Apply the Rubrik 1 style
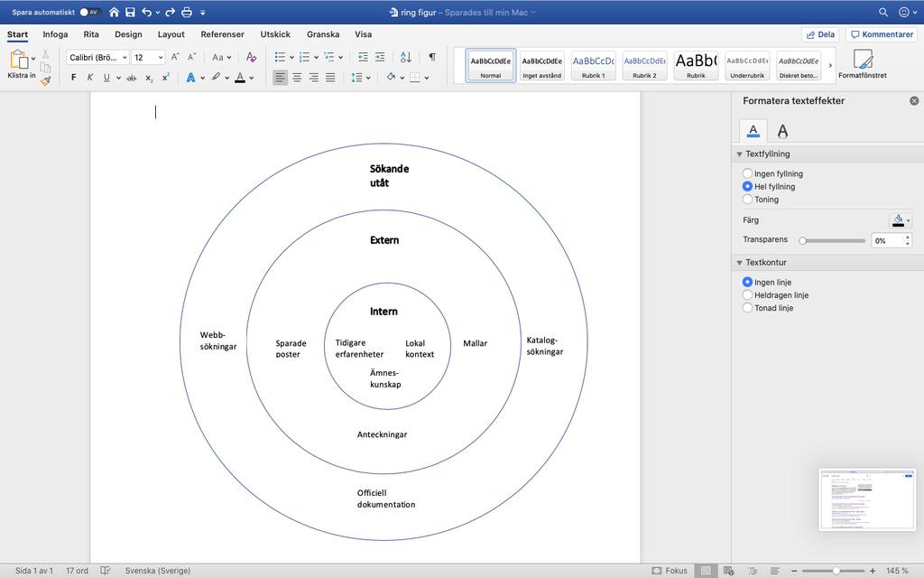924x578 pixels. click(x=594, y=65)
